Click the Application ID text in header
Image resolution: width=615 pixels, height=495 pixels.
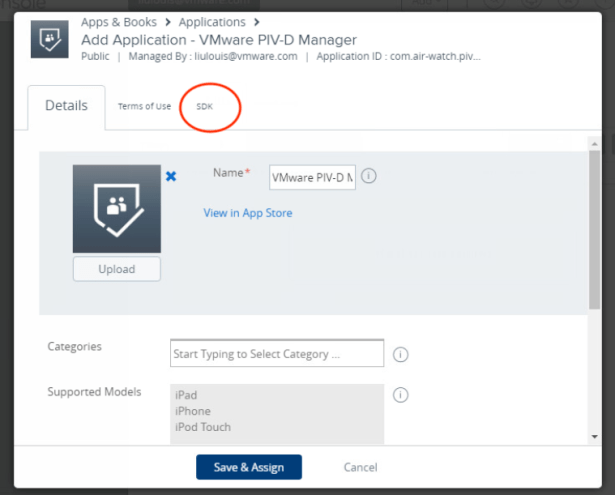pyautogui.click(x=398, y=56)
